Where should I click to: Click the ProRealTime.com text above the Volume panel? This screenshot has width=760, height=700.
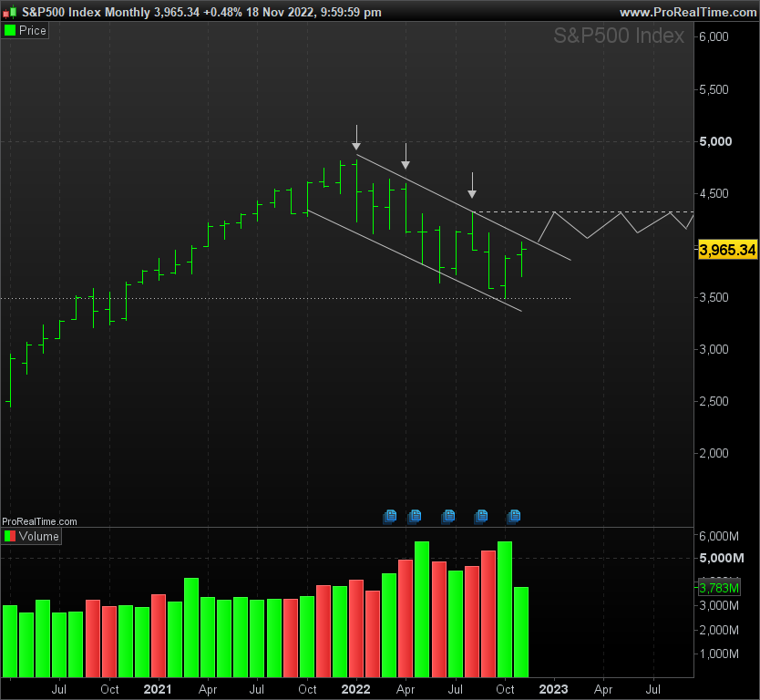tap(39, 521)
